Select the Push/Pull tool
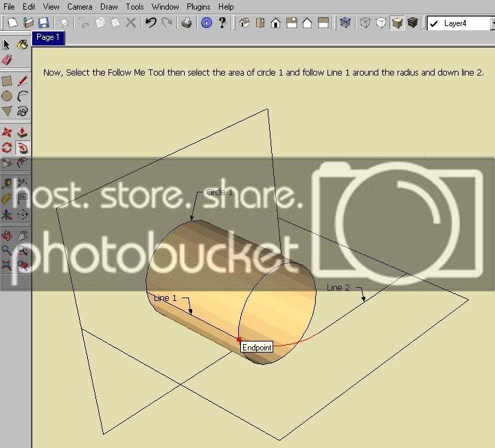 click(22, 133)
